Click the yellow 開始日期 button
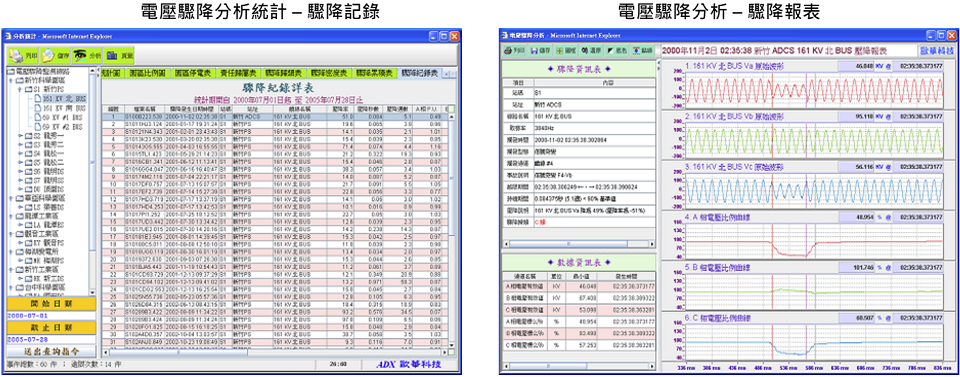 pyautogui.click(x=51, y=305)
